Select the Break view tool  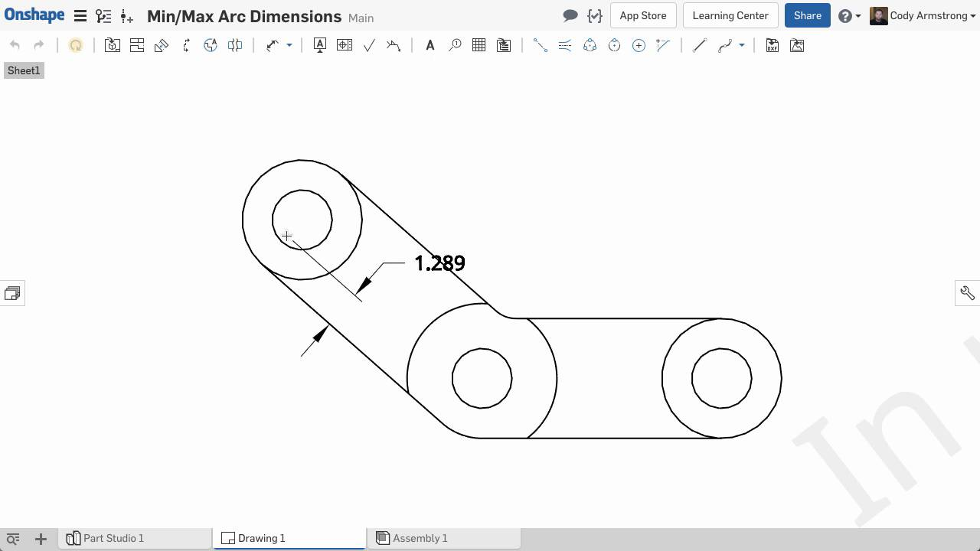point(235,46)
